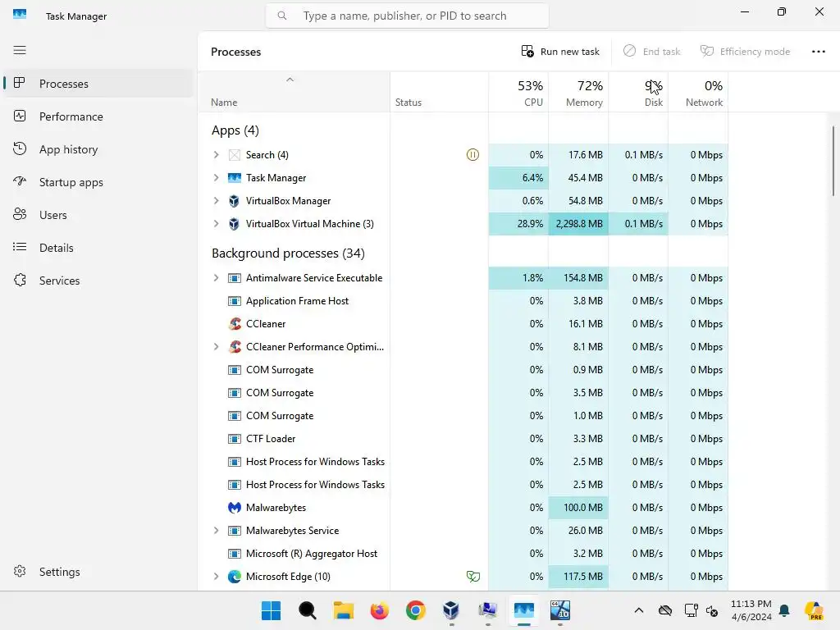Sort processes by the Name column
This screenshot has width=840, height=630.
click(x=294, y=92)
